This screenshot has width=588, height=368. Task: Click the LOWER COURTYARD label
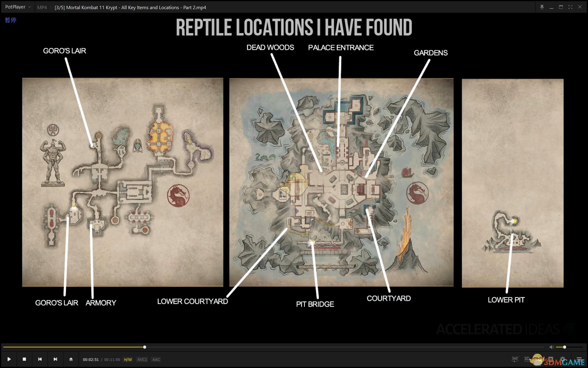coord(192,301)
